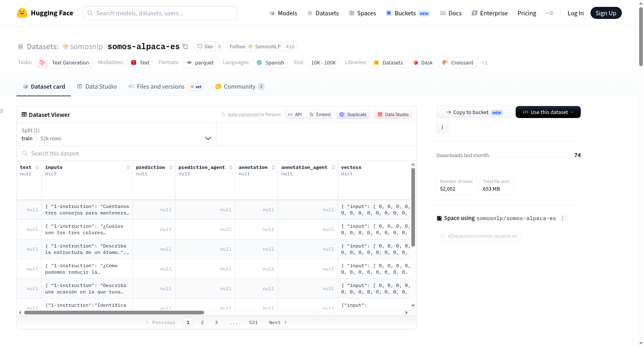This screenshot has width=644, height=347.
Task: Open the three-dot more options button
Action: (x=442, y=127)
